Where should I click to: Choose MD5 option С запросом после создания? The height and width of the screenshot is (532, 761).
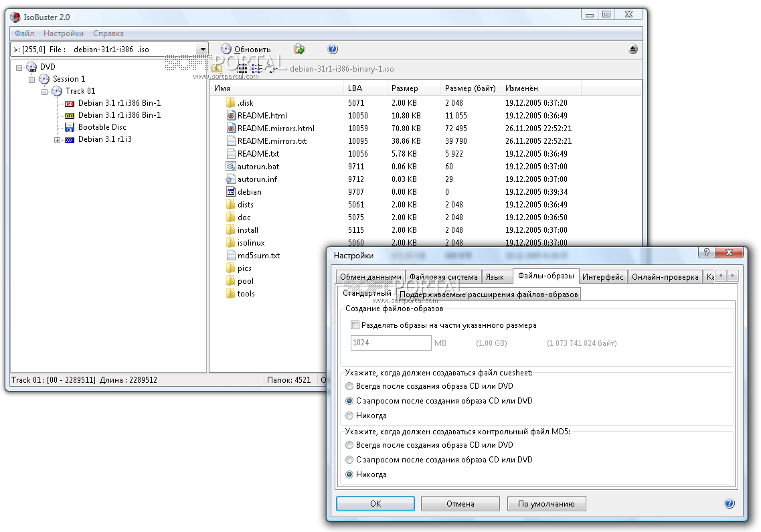click(x=349, y=460)
